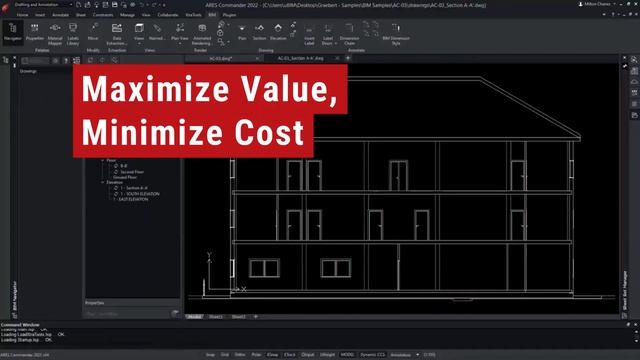Open the Insert ribbon tab
Image resolution: width=640 pixels, height=360 pixels.
[40, 15]
